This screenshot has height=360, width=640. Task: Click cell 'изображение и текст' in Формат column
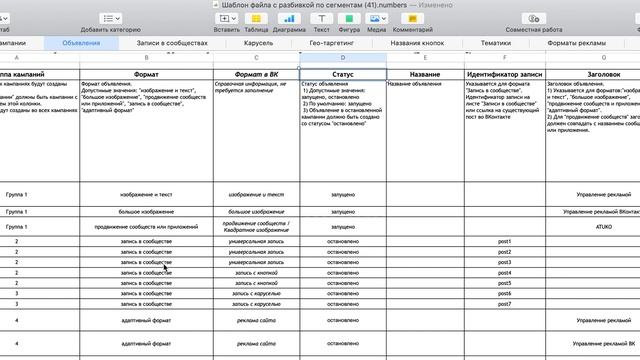(x=146, y=194)
